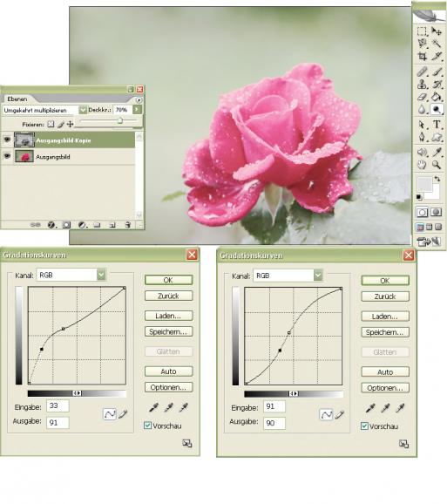The width and height of the screenshot is (447, 504).
Task: Expand dialog size icon, Eingabe 91 dialog
Action: click(403, 444)
